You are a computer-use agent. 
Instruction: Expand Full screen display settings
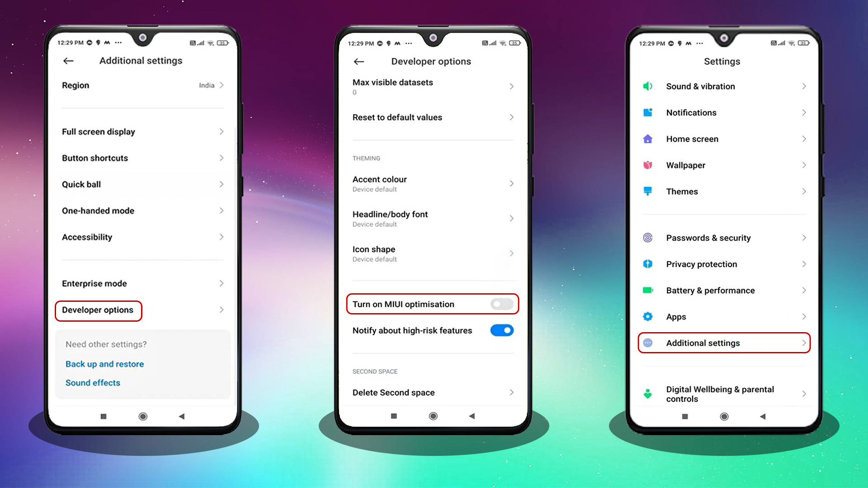(143, 131)
